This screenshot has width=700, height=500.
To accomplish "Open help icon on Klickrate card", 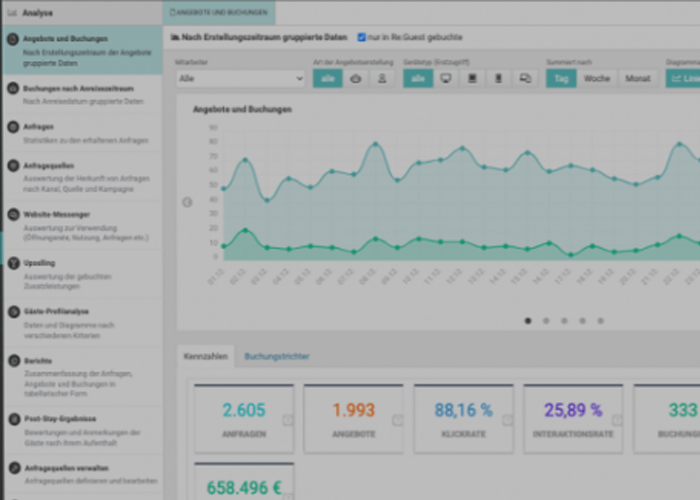I will [x=507, y=420].
